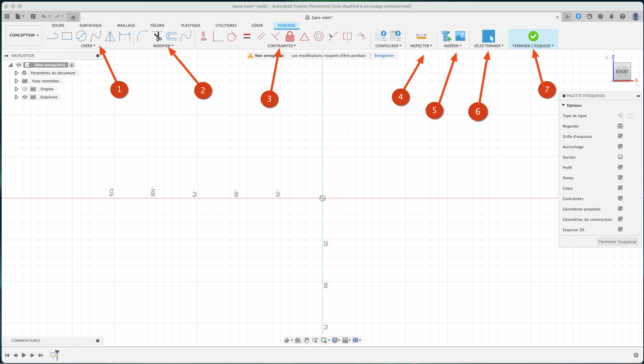This screenshot has height=364, width=644.
Task: Click the measure ruler icon
Action: coord(421,36)
